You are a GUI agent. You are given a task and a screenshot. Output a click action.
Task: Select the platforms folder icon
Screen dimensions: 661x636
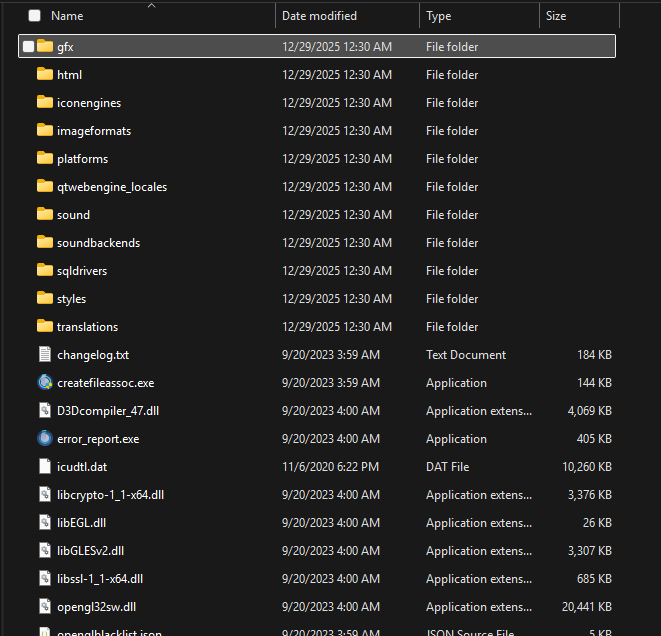click(x=45, y=158)
